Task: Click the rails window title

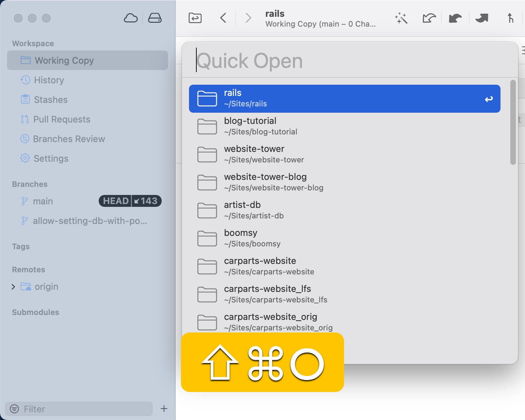Action: click(275, 14)
